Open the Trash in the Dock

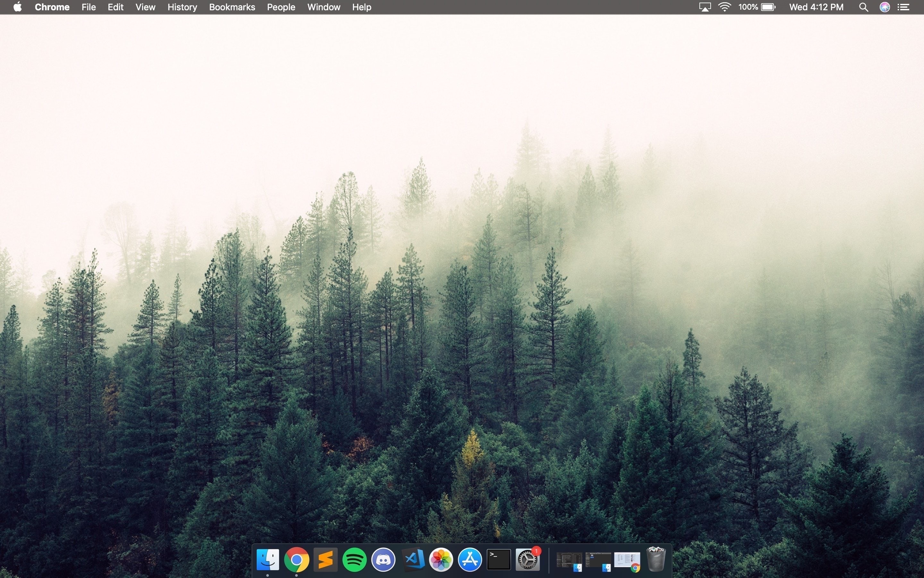click(x=655, y=559)
